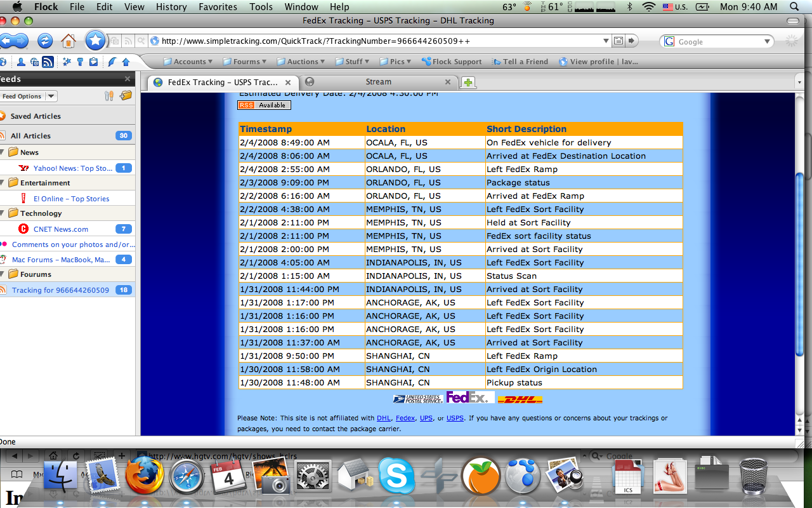The height and width of the screenshot is (508, 812).
Task: Launch Firefox from the Dock
Action: pos(144,476)
